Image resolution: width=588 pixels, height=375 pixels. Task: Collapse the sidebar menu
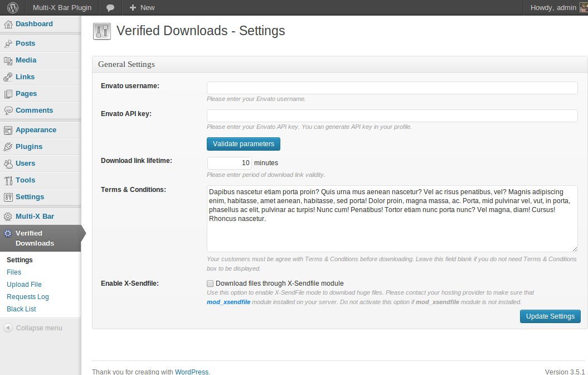pos(32,328)
